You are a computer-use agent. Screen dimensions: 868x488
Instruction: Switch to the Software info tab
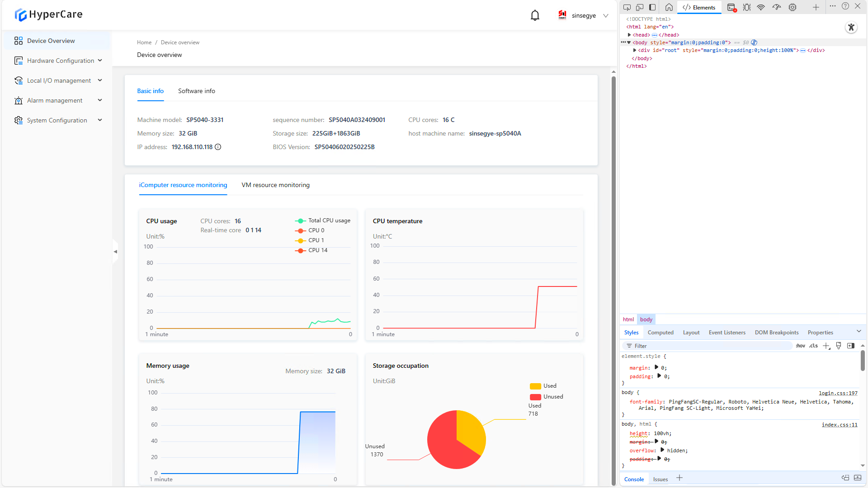(x=196, y=91)
